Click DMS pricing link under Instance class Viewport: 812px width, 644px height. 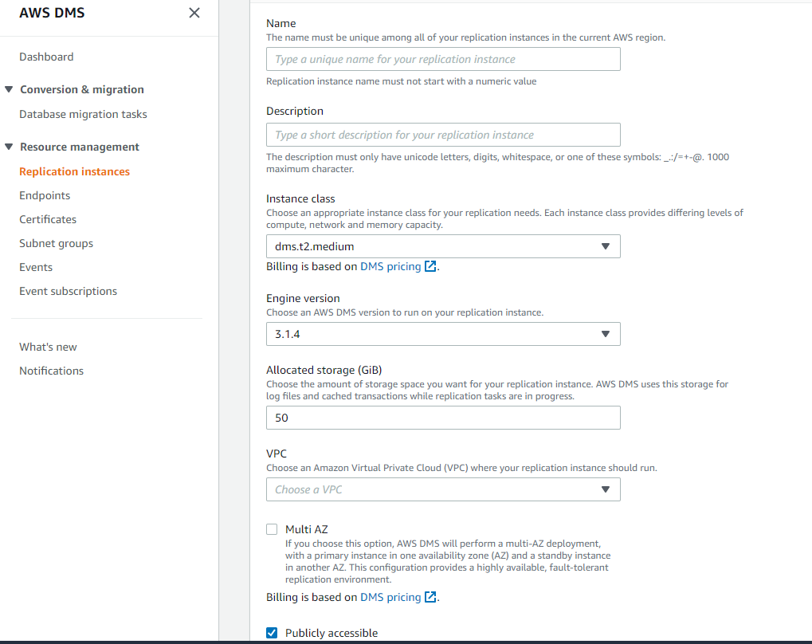(390, 266)
